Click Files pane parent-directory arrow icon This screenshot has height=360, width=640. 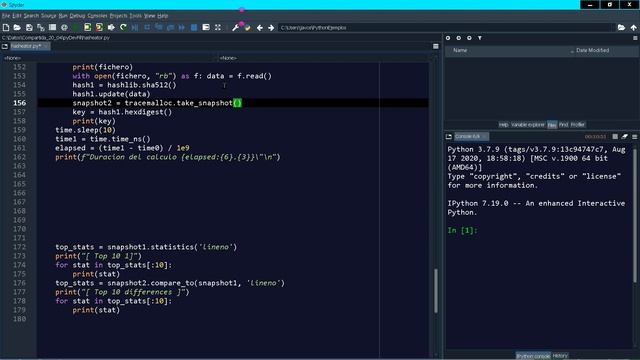click(x=469, y=38)
